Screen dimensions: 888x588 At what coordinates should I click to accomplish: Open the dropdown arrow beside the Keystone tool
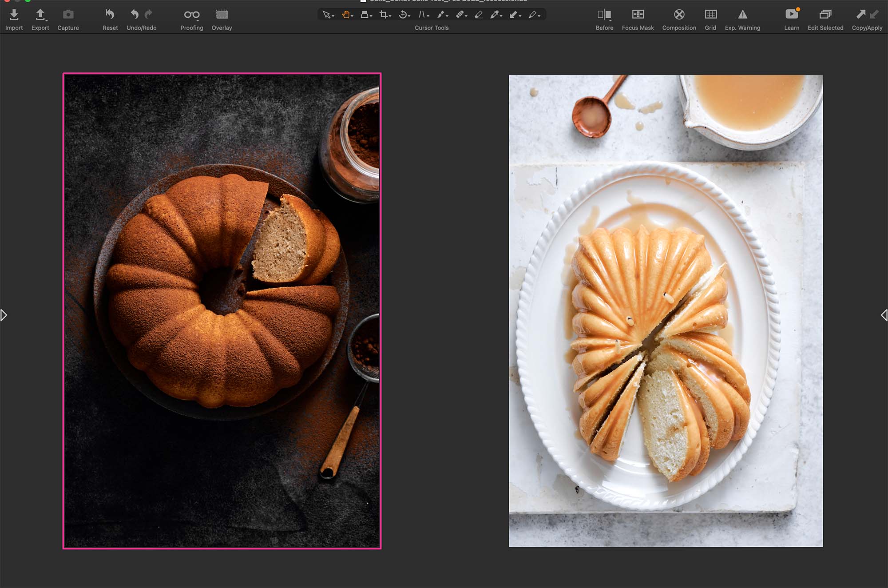click(x=428, y=16)
